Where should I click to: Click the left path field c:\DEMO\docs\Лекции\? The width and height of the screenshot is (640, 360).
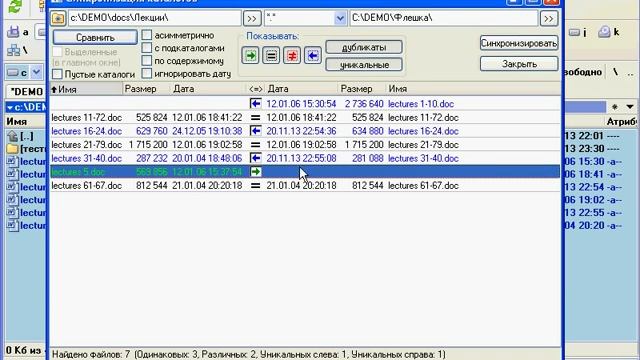pyautogui.click(x=154, y=18)
